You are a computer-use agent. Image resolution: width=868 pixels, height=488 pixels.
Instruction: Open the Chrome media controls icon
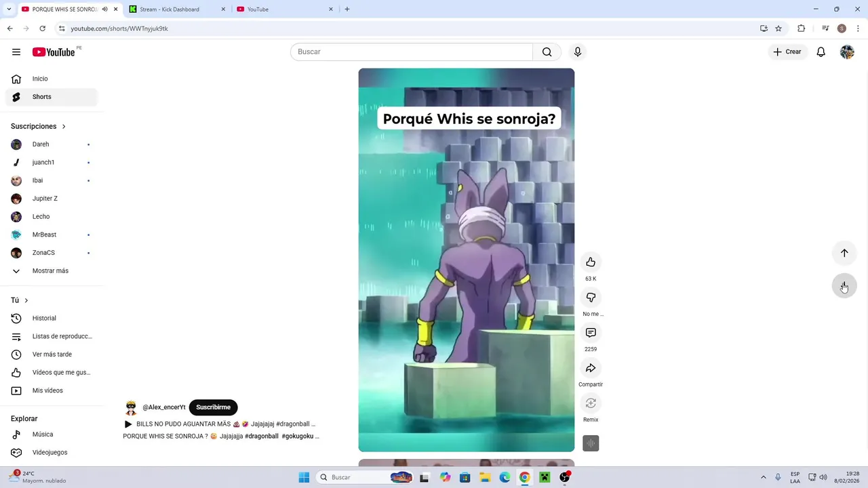click(x=825, y=28)
